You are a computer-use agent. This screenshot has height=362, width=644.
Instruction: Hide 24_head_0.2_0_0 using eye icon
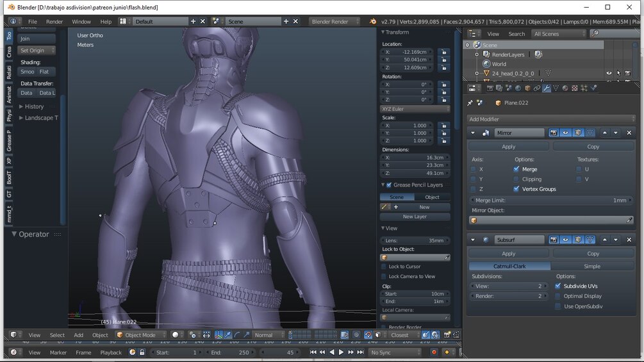point(609,74)
